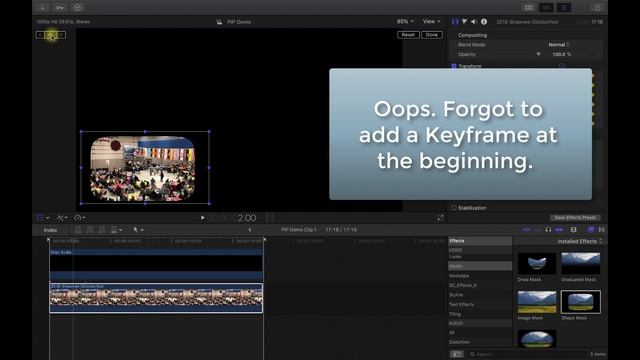The image size is (640, 360).
Task: Go to next keyframe in viewer
Action: pyautogui.click(x=61, y=35)
